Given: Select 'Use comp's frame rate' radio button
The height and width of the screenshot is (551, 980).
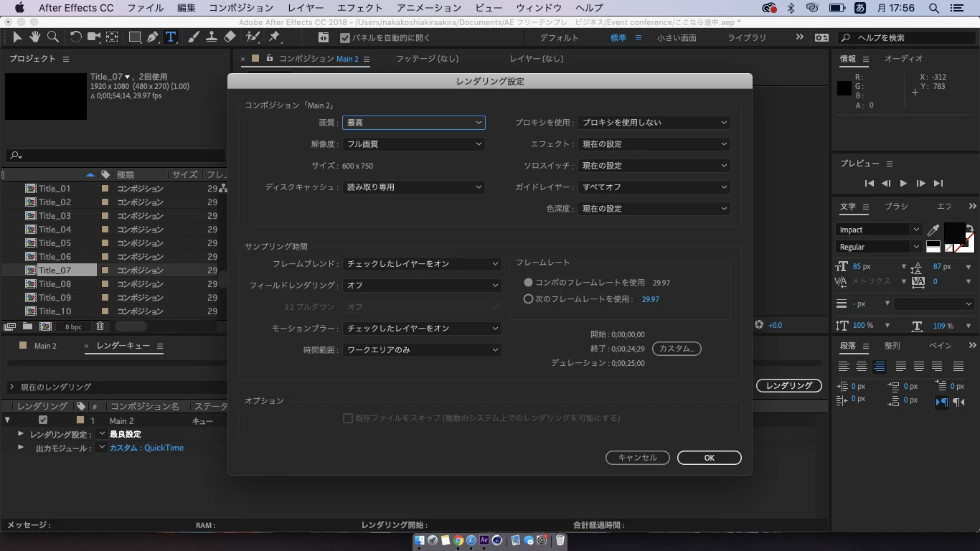Looking at the screenshot, I should (529, 283).
